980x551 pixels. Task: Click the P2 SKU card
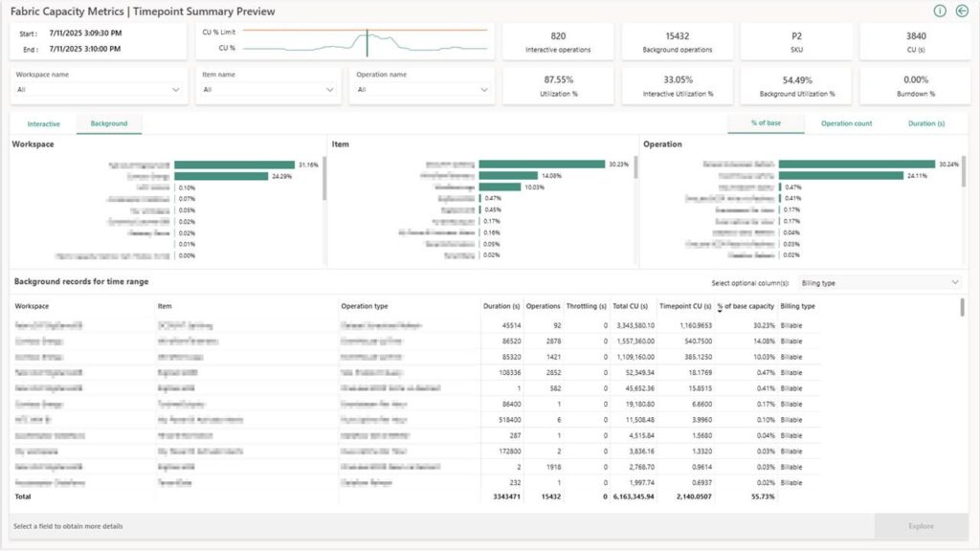point(796,42)
